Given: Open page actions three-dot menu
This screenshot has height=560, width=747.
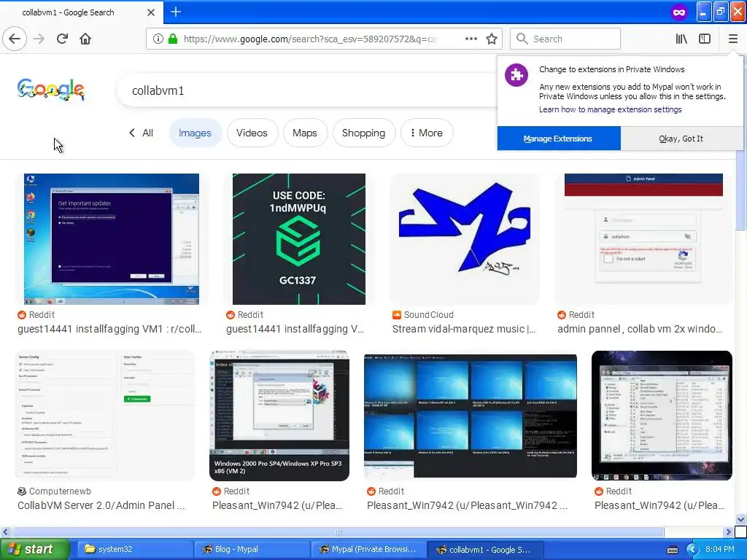Looking at the screenshot, I should [x=471, y=39].
